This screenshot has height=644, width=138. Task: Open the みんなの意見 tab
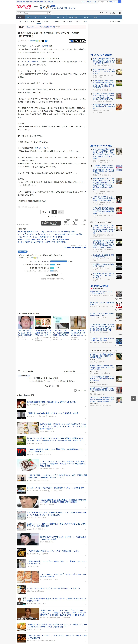click(x=73, y=17)
